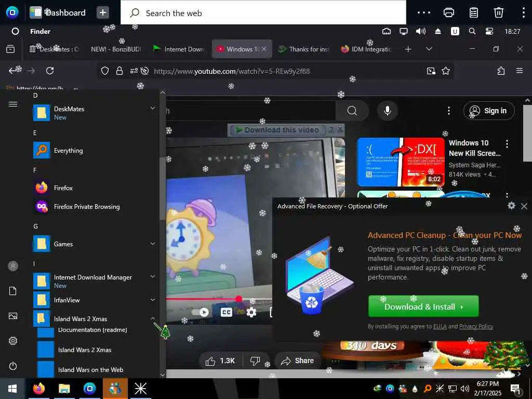Screen dimensions: 532x399
Task: Launch Firefox from Start menu
Action: coord(94,188)
